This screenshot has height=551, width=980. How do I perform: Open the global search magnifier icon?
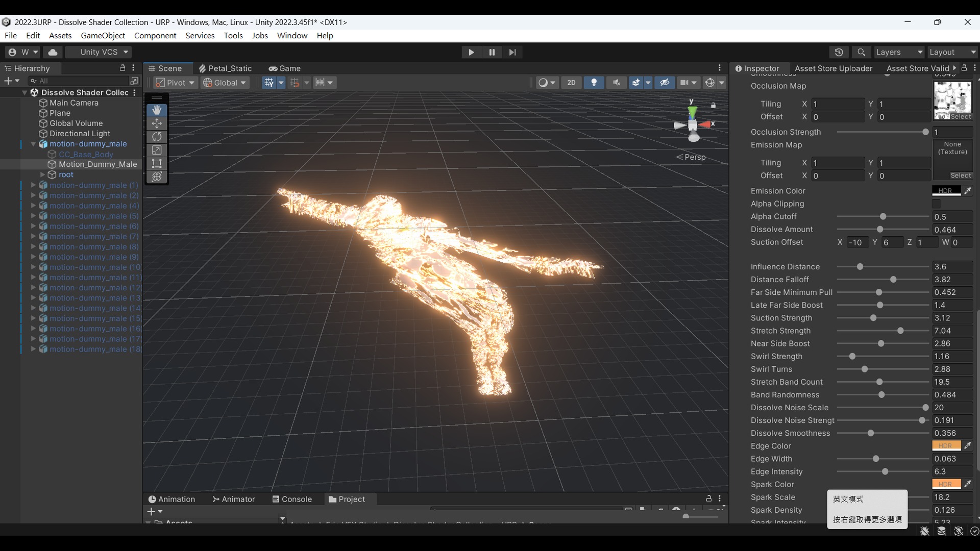[861, 52]
